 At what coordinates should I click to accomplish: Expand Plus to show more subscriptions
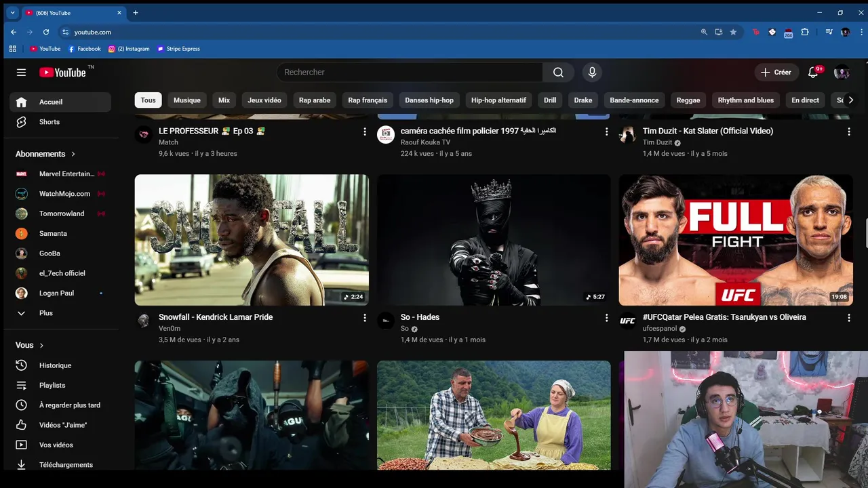[x=60, y=313]
